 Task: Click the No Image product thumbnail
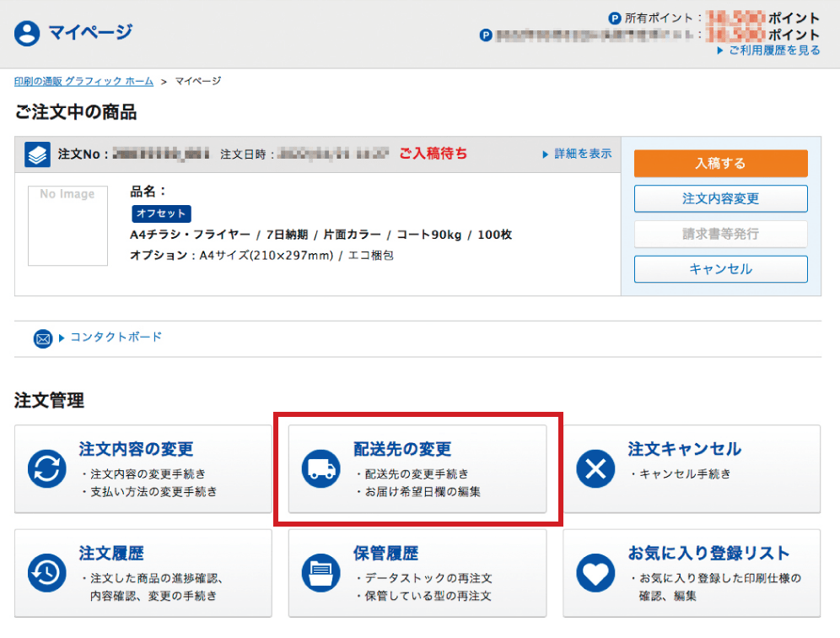[x=67, y=225]
